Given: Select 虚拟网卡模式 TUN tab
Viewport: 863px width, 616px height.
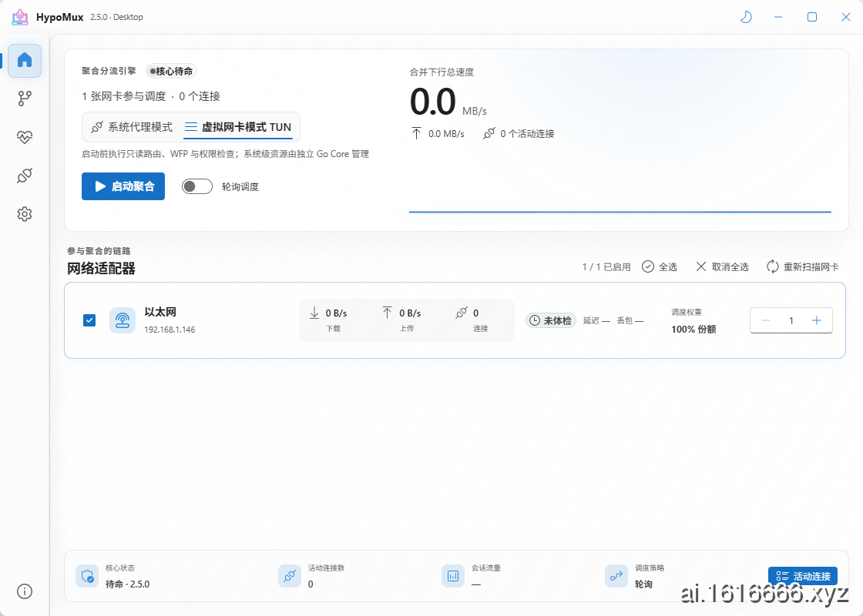Looking at the screenshot, I should 238,127.
